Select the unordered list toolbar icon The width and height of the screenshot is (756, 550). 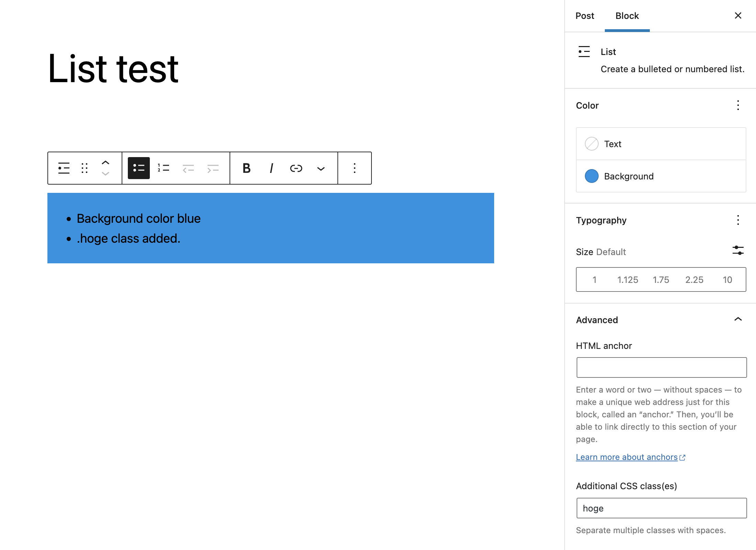coord(139,168)
